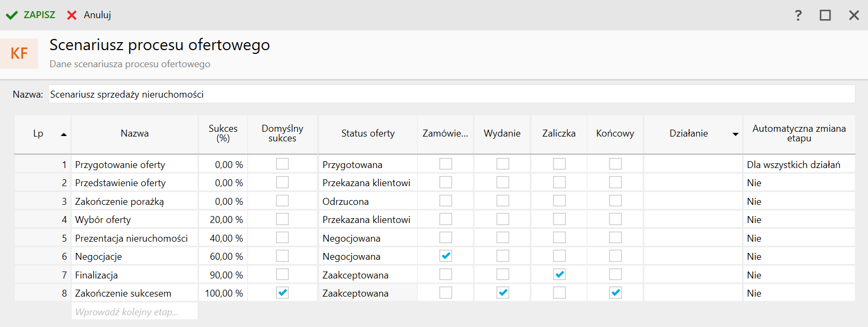Screen dimensions: 868x327
Task: Click the Anuluj cancel button
Action: click(97, 15)
